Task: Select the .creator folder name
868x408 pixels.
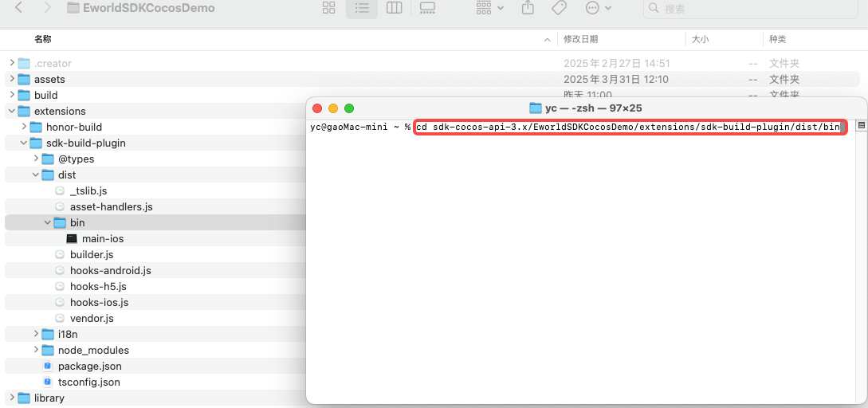Action: pos(53,63)
